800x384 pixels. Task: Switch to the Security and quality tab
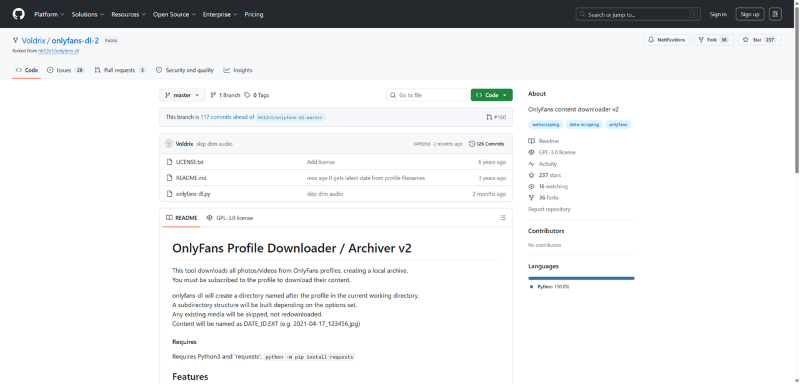pos(185,70)
